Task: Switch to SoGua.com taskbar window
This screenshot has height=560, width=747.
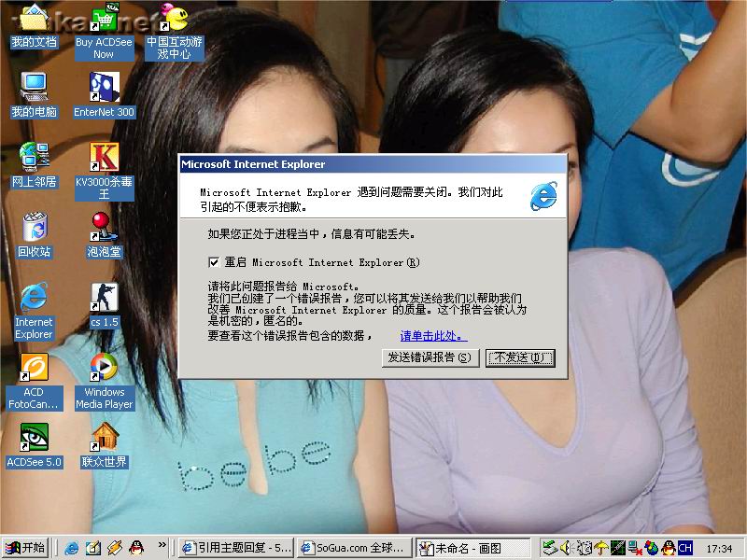Action: click(x=356, y=548)
